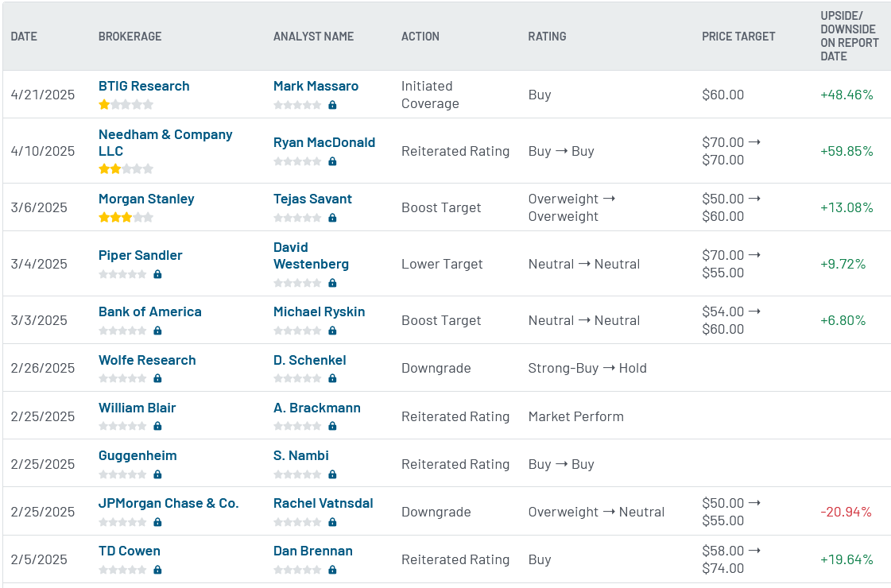Click Needham & Company two-star rating
891x588 pixels.
[126, 168]
